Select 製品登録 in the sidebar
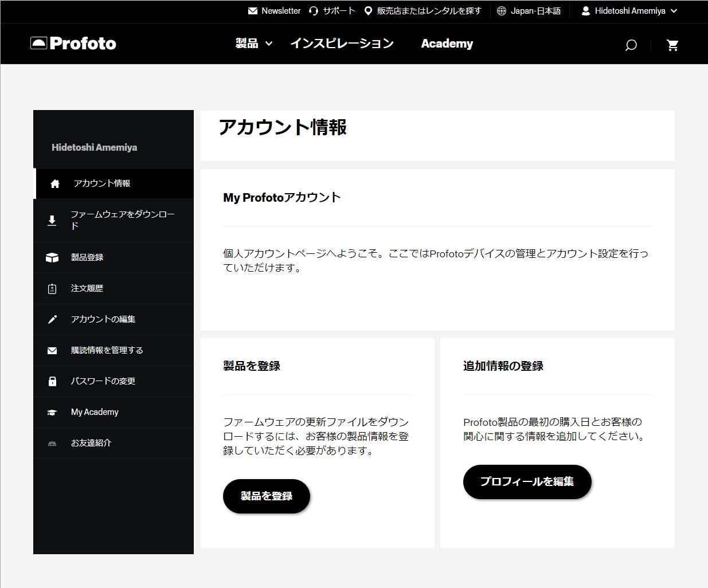 pyautogui.click(x=114, y=258)
